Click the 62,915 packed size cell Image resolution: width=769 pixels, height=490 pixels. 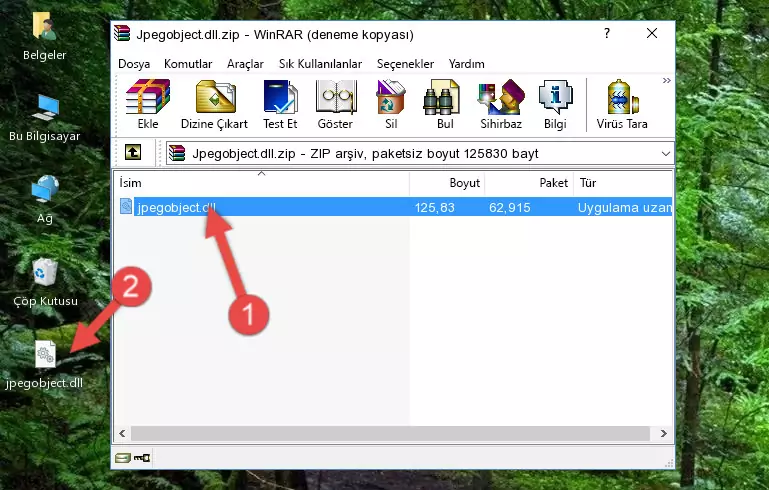[x=510, y=207]
